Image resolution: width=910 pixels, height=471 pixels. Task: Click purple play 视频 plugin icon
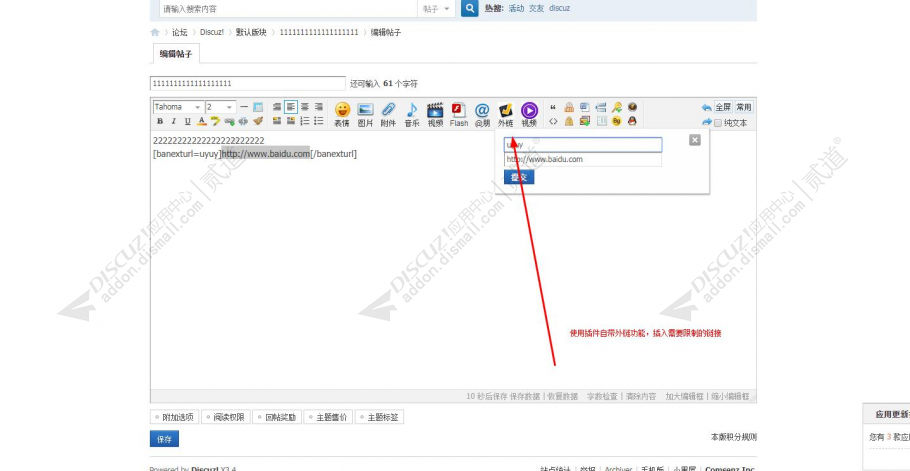(529, 114)
